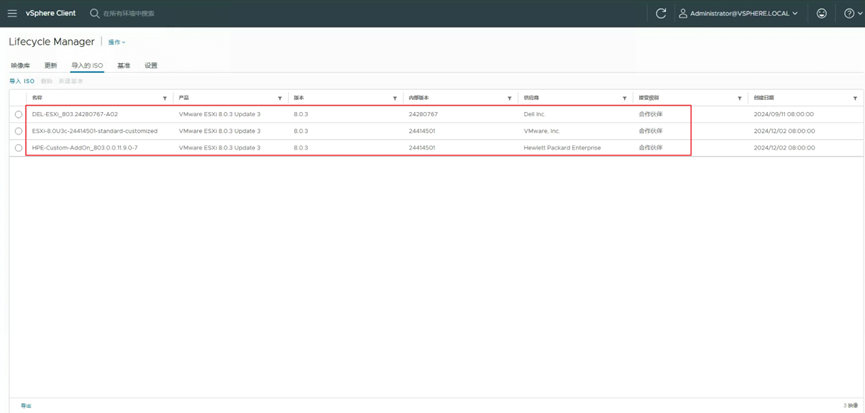Switch to the 基准 tab
The width and height of the screenshot is (865, 413).
pos(124,66)
